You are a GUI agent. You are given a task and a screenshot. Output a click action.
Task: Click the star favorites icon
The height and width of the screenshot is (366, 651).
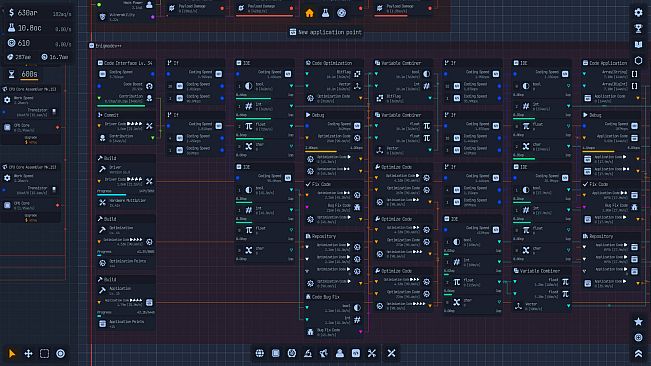[639, 321]
